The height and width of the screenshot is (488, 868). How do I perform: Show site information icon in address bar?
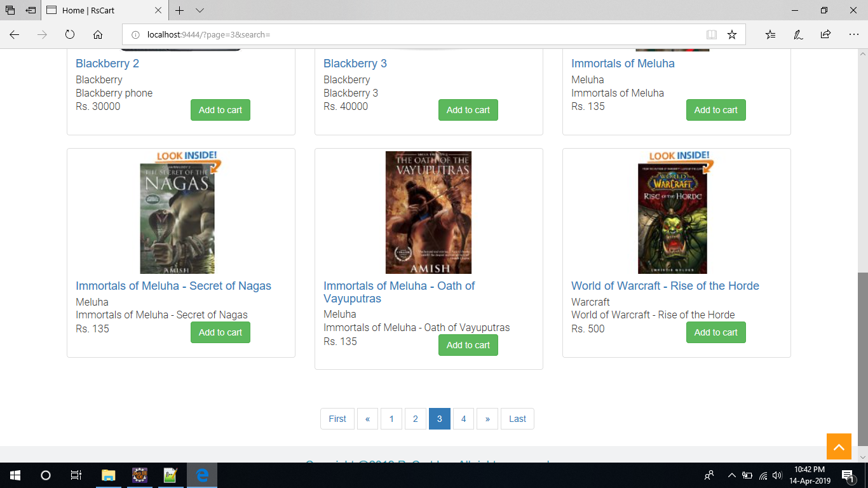135,34
